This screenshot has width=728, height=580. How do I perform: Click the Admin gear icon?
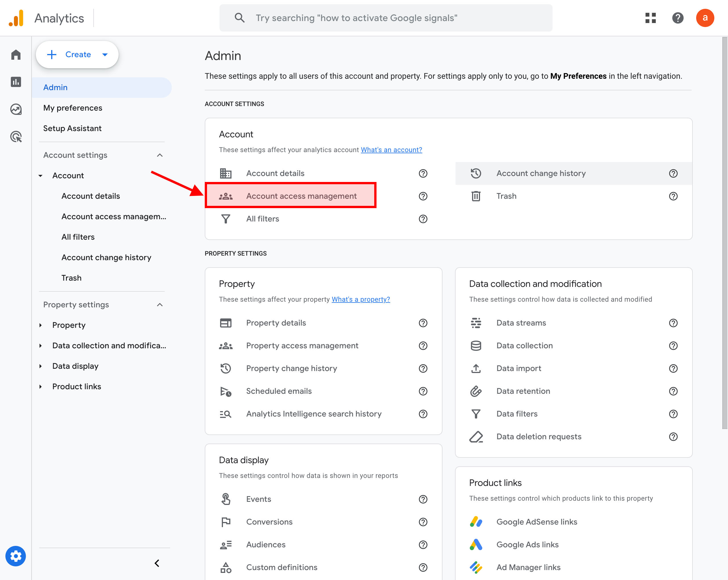(x=16, y=556)
